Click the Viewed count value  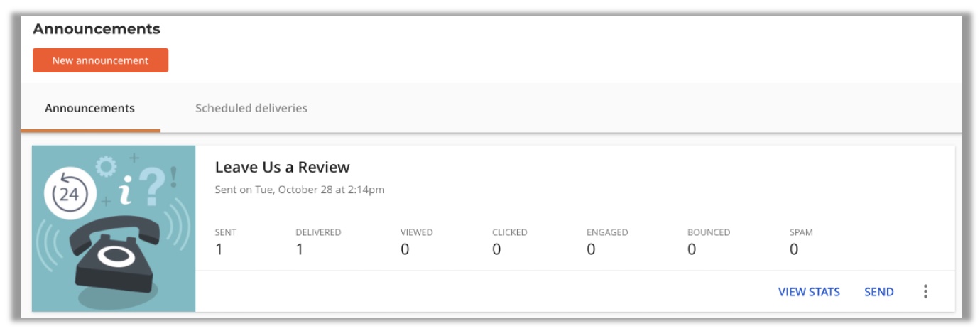[x=405, y=249]
